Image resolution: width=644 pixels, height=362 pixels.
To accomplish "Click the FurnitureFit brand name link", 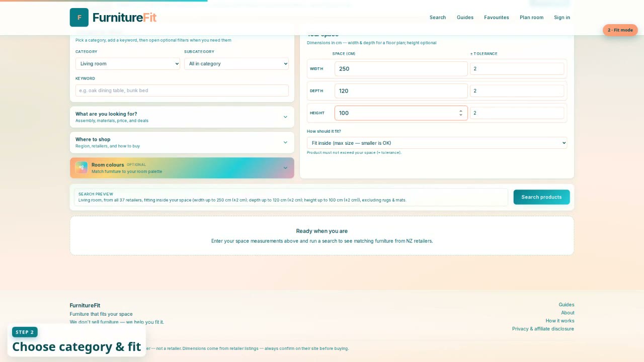I will (124, 18).
